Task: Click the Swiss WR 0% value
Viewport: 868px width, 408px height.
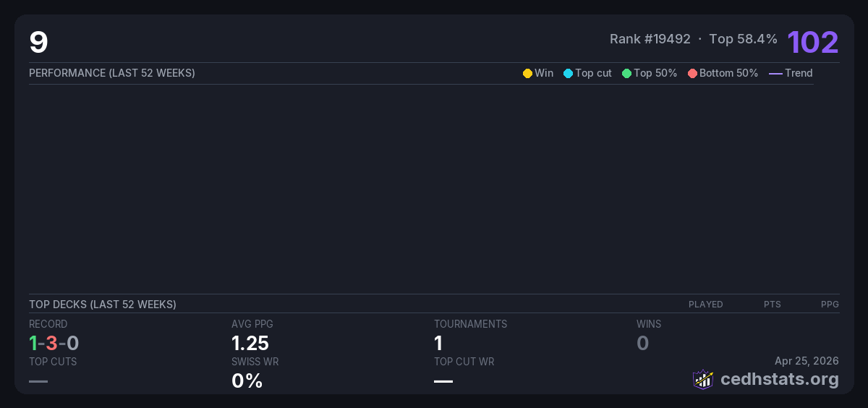Action: pos(247,381)
